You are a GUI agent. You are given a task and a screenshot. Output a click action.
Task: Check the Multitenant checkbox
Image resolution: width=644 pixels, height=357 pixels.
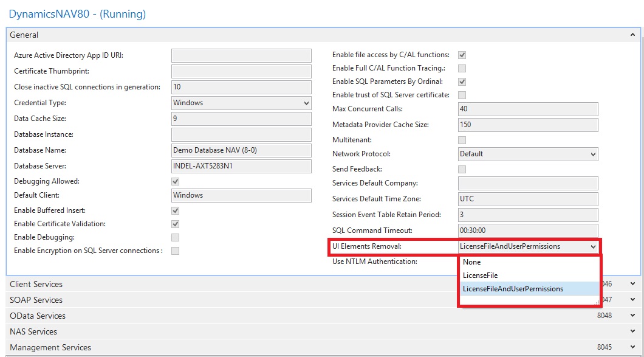pyautogui.click(x=462, y=140)
